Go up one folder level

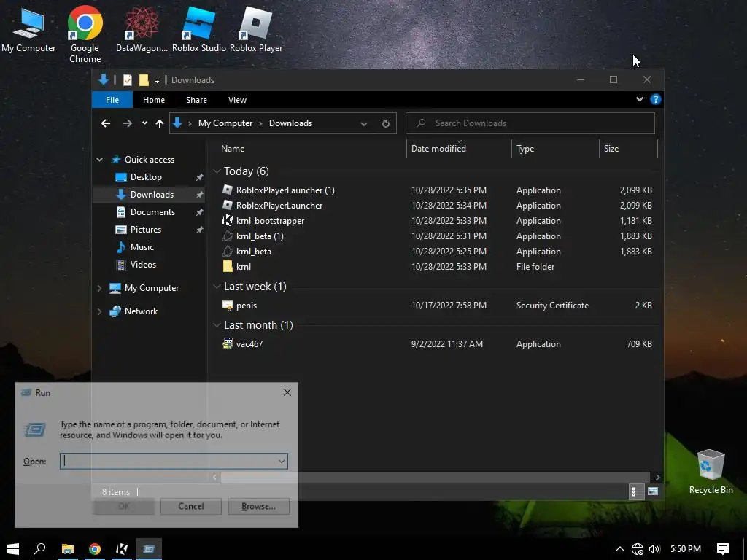pyautogui.click(x=160, y=123)
